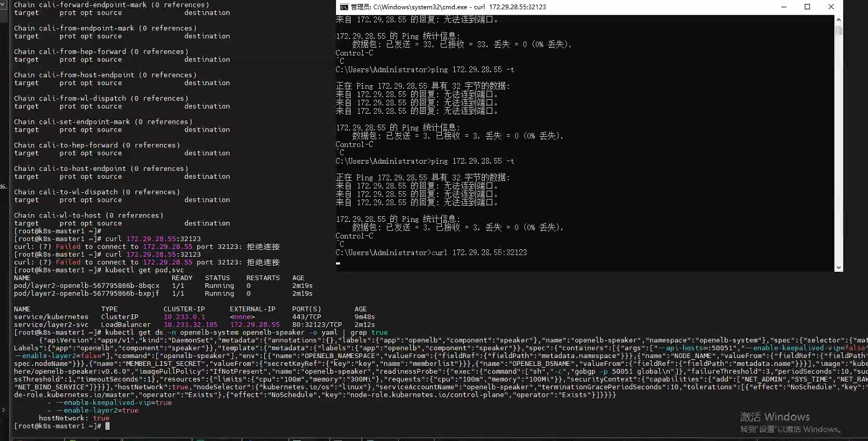Viewport: 868px width, 441px height.
Task: Click port value 443/TCP
Action: [x=307, y=317]
